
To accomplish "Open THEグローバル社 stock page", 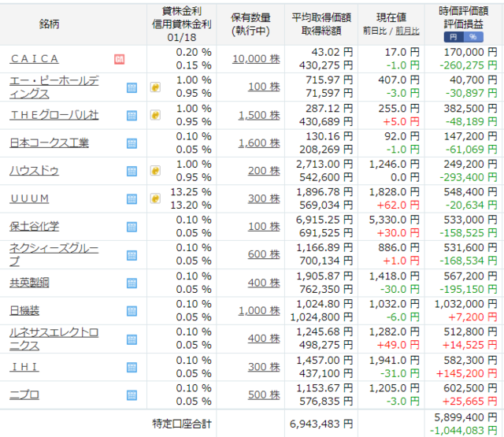I will (x=54, y=115).
